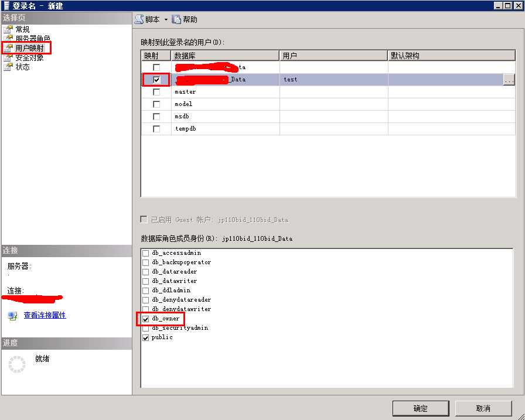
Task: Expand the 脚本 dropdown arrow
Action: point(166,20)
